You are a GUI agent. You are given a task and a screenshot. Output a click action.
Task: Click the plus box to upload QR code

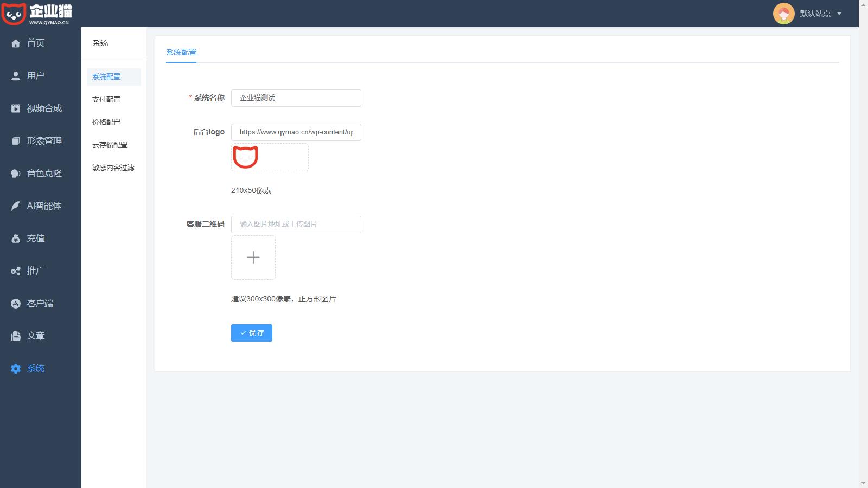253,258
